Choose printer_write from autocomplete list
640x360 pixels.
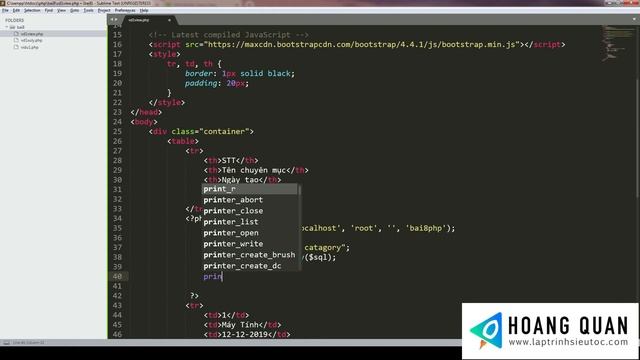pos(250,244)
